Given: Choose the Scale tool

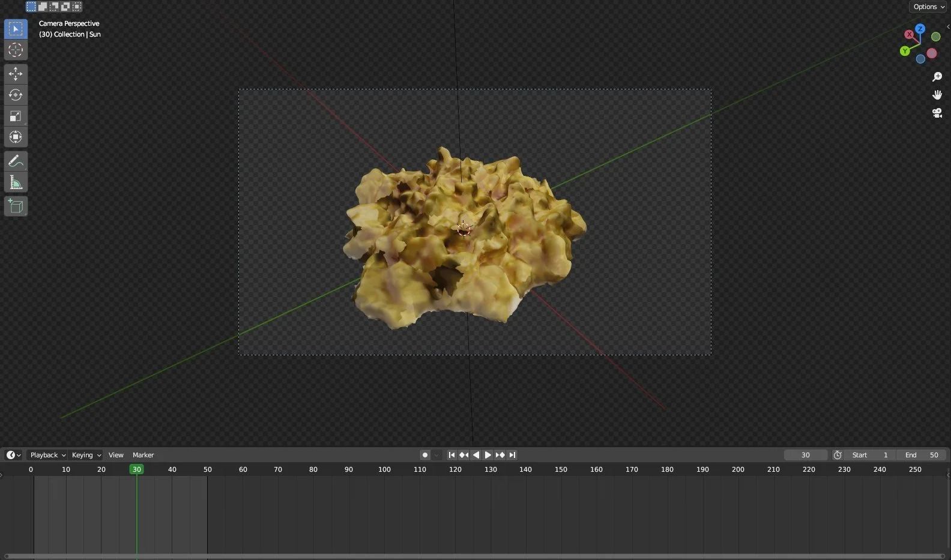Looking at the screenshot, I should pos(16,116).
